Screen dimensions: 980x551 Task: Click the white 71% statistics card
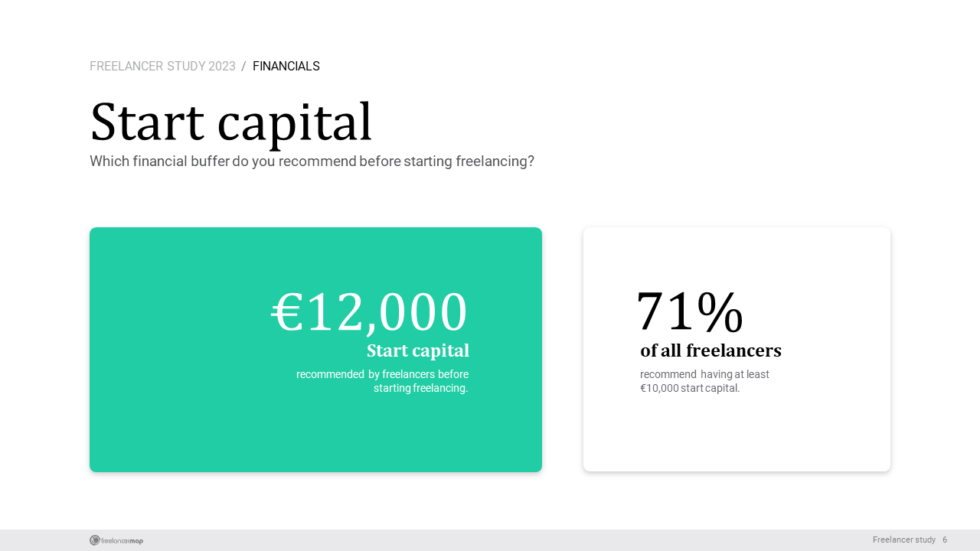(x=737, y=350)
